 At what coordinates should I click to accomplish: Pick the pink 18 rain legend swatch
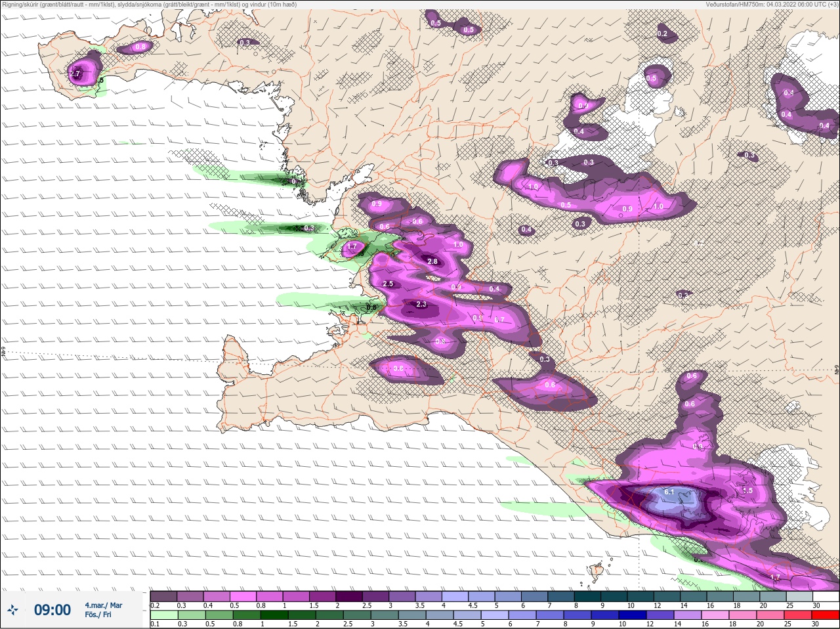coord(742,615)
